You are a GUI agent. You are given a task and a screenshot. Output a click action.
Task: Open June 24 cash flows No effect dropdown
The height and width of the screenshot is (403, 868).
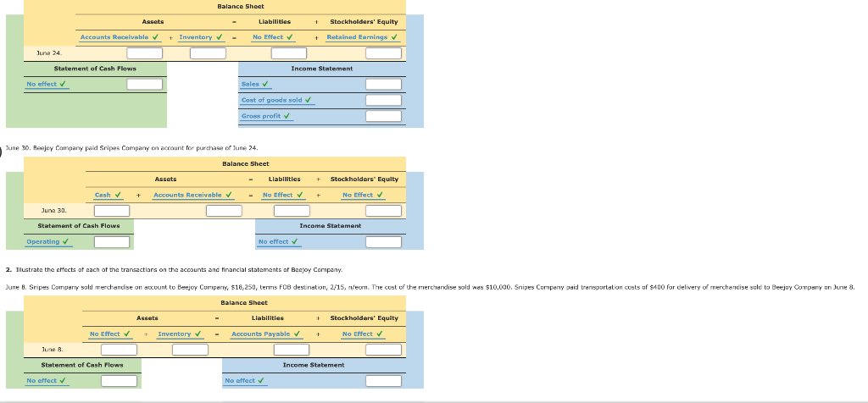click(x=47, y=85)
